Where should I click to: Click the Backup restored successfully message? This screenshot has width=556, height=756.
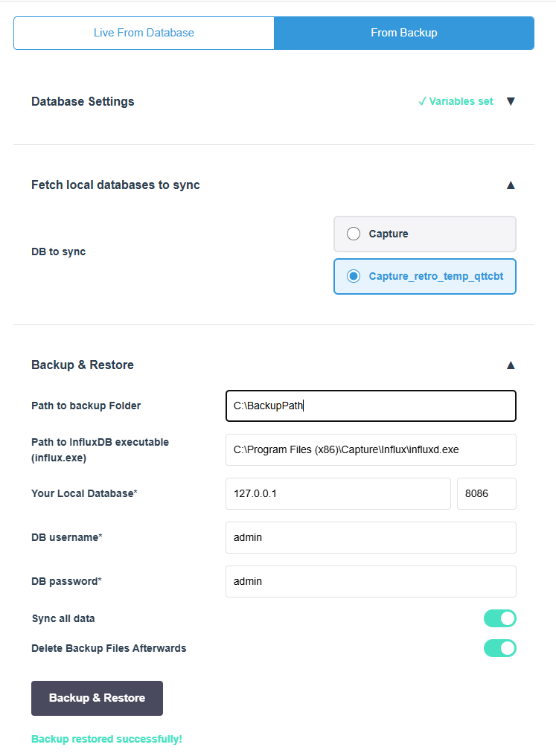(106, 739)
